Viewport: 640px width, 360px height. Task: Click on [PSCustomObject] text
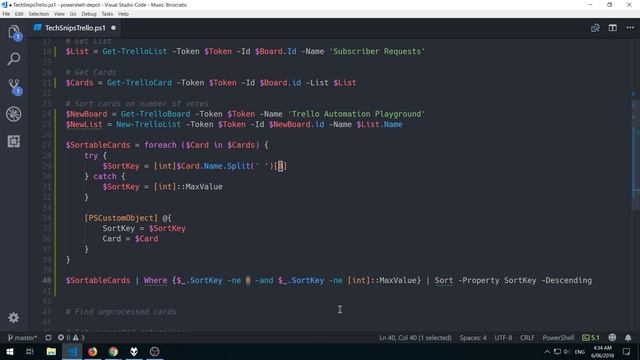tap(121, 218)
